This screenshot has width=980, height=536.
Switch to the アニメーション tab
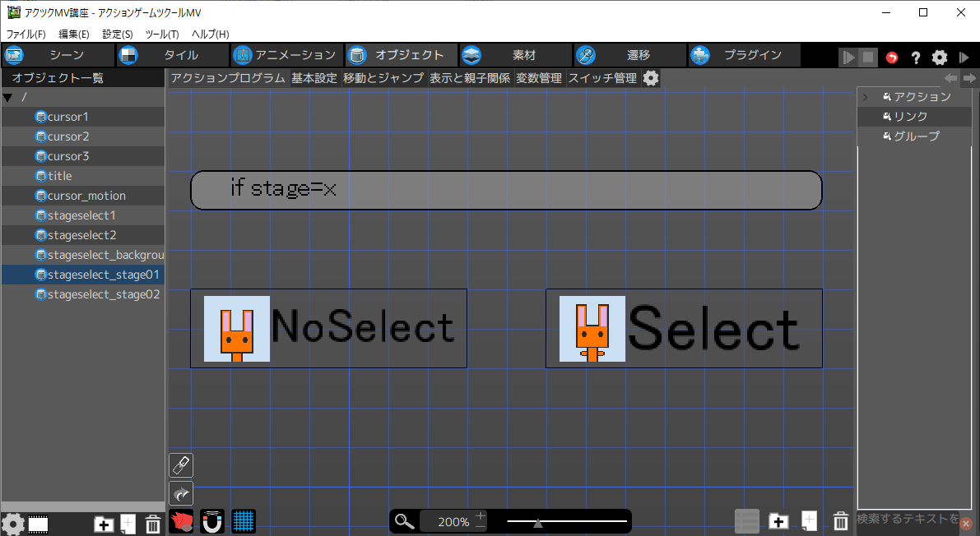coord(286,55)
